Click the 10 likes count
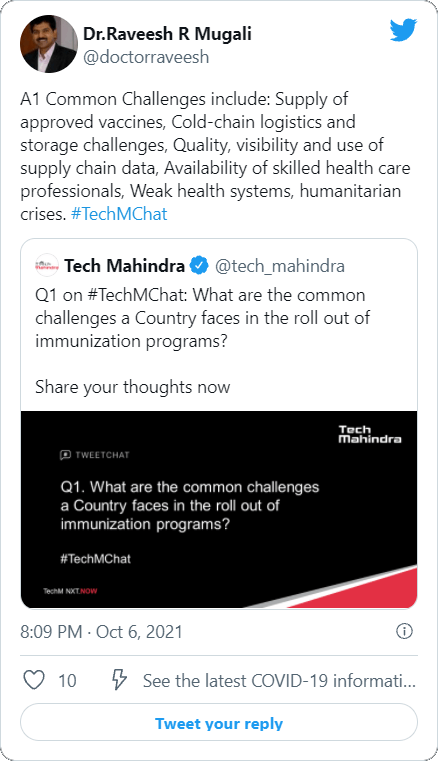The image size is (438, 761). click(x=67, y=680)
